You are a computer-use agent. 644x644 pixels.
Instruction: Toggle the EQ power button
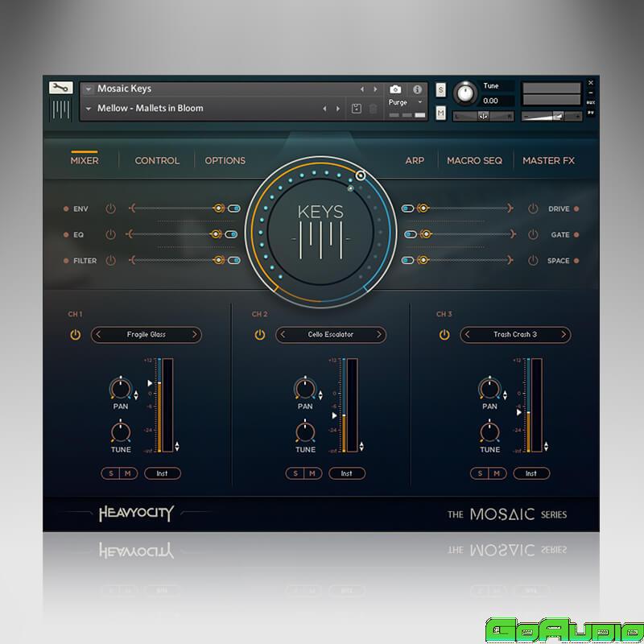coord(110,234)
